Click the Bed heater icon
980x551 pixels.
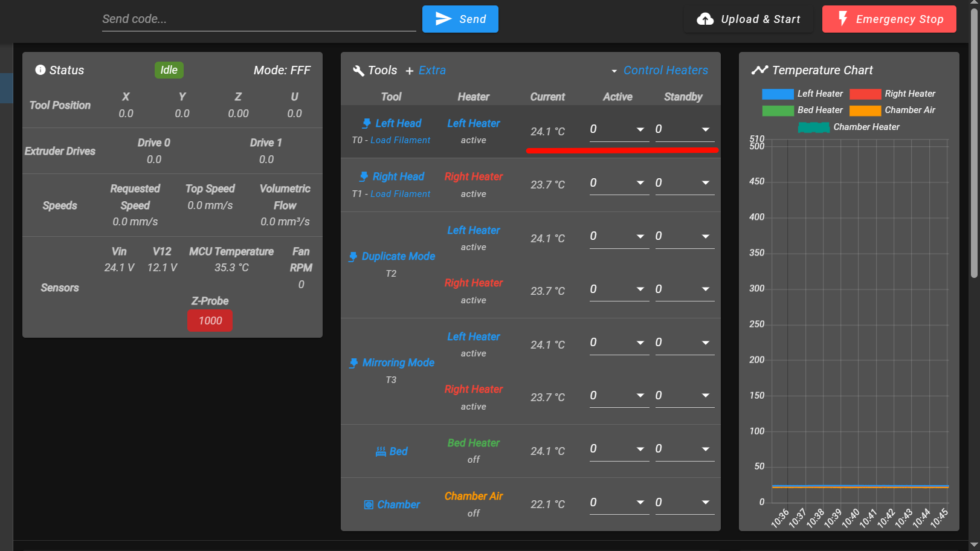pyautogui.click(x=381, y=451)
